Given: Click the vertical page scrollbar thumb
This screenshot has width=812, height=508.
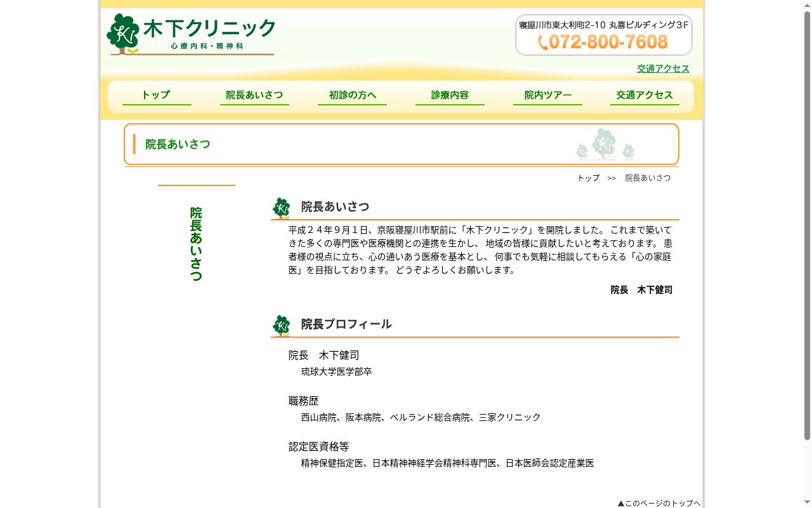Looking at the screenshot, I should click(807, 225).
